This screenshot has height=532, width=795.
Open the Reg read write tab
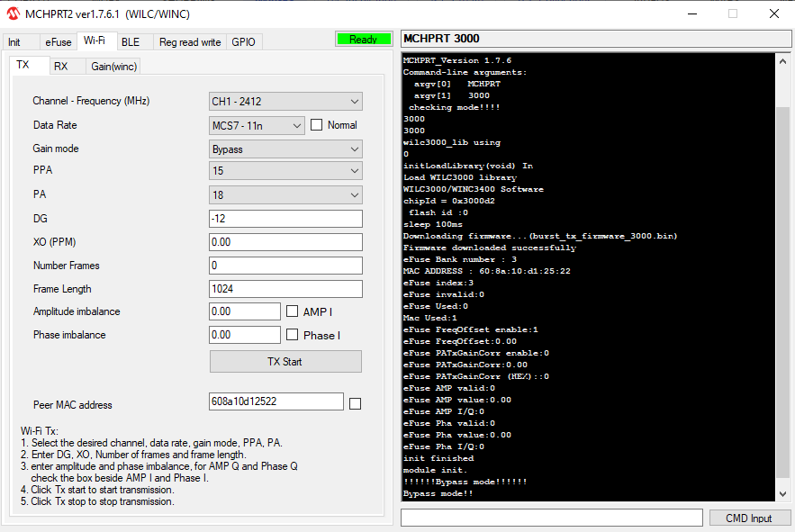190,42
